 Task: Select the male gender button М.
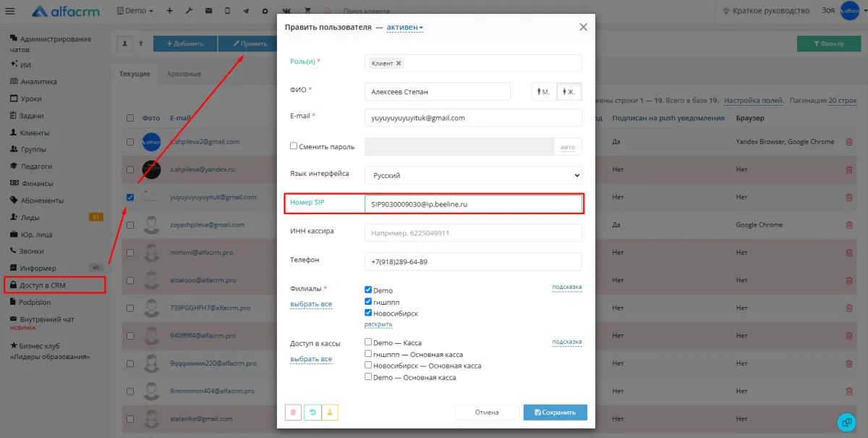[x=544, y=92]
